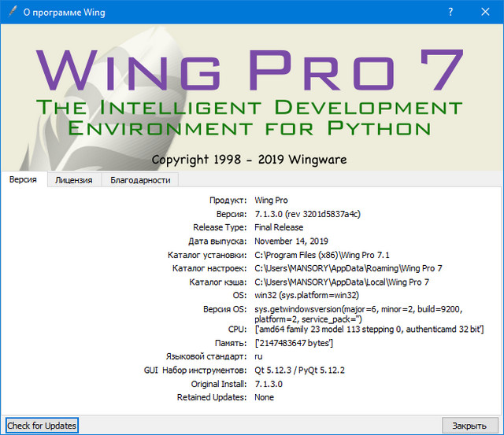Click the question mark help button
Screen dimensions: 504x435
click(x=450, y=13)
